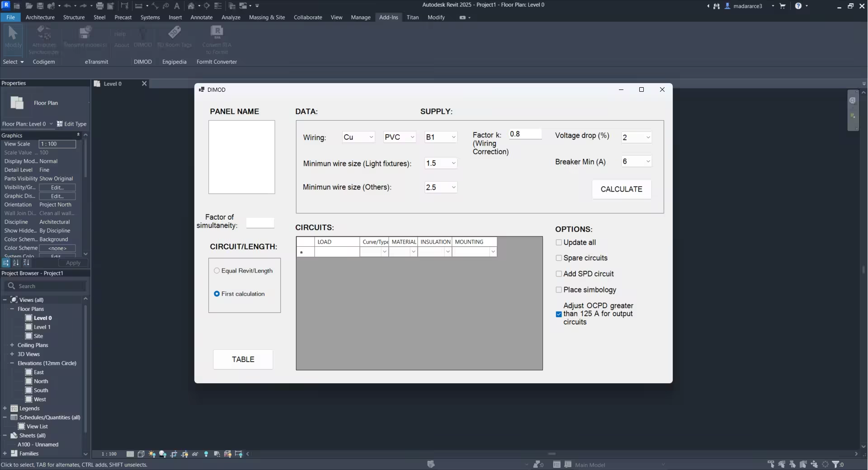Switch to the Titan ribbon tab
868x470 pixels.
413,17
